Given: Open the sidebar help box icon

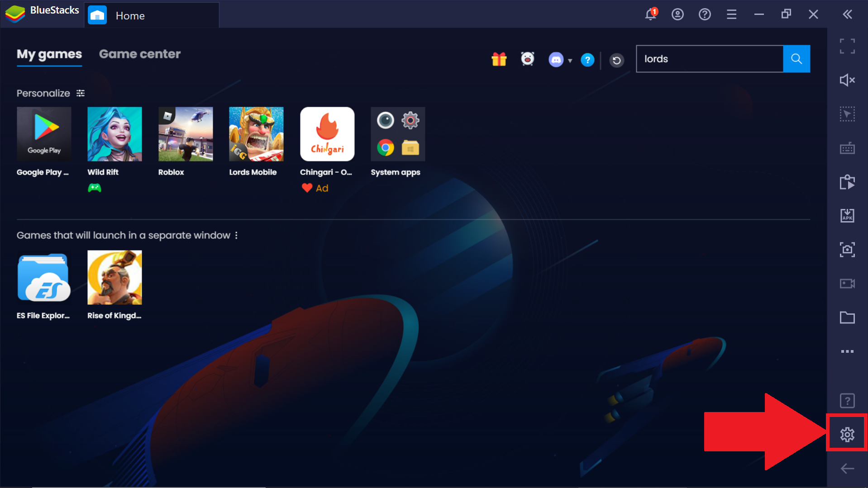Looking at the screenshot, I should click(x=847, y=401).
